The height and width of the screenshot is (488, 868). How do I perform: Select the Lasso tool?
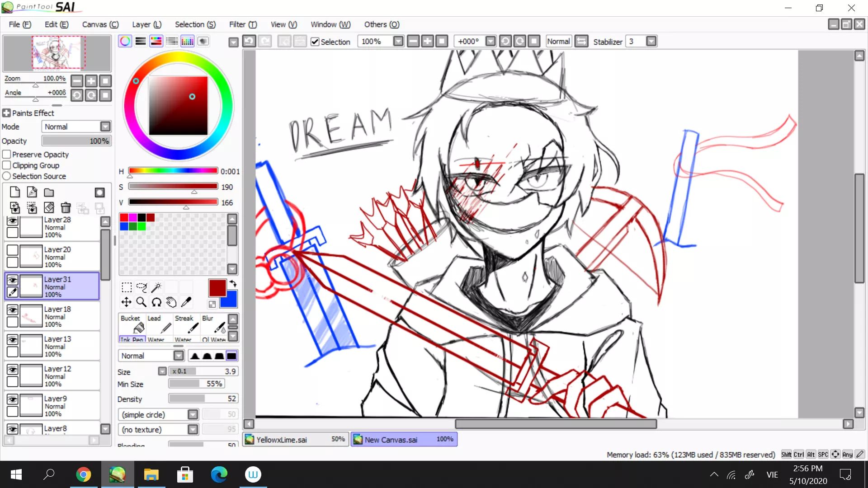point(142,287)
